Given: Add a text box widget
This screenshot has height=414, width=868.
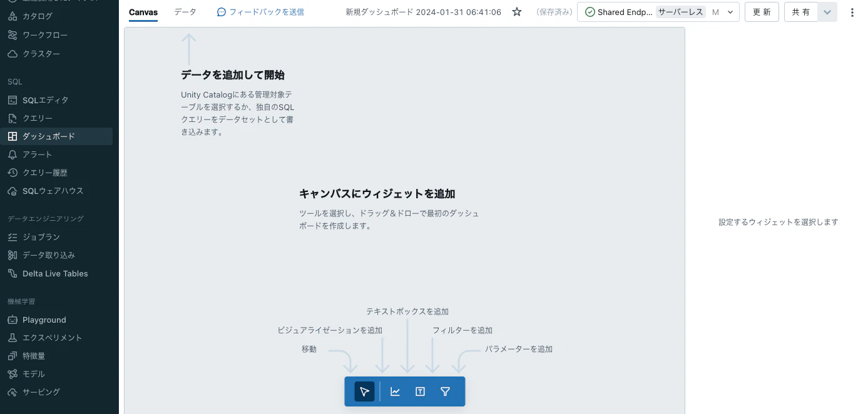Looking at the screenshot, I should coord(420,391).
